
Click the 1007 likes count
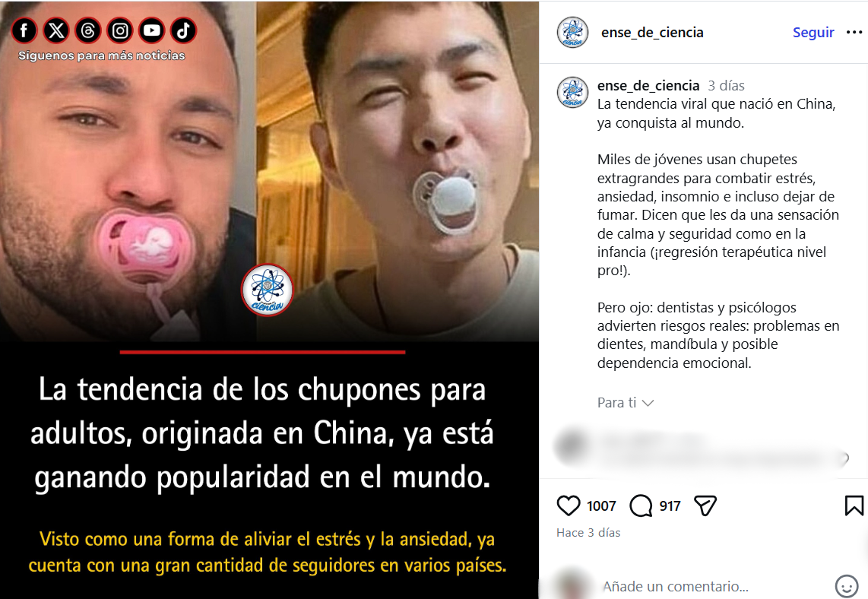click(601, 506)
